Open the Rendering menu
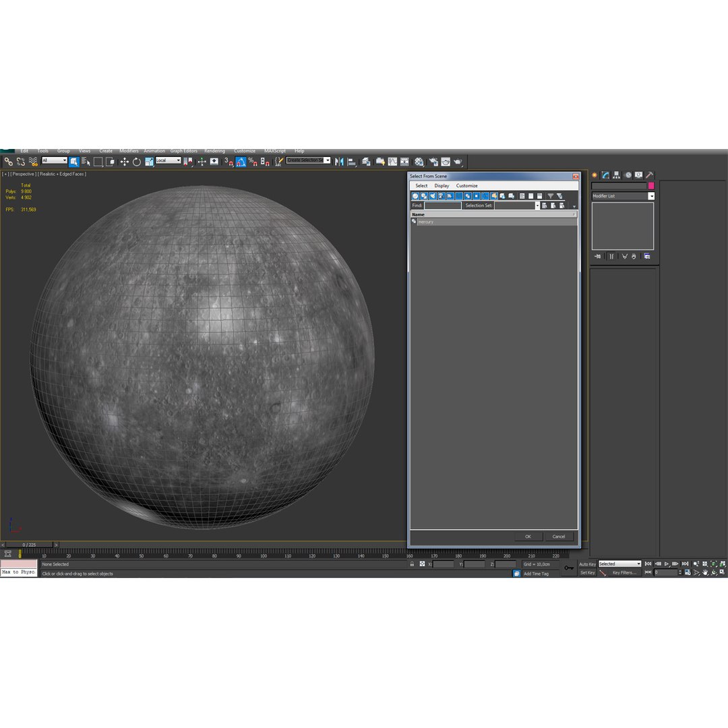Viewport: 728px width, 728px height. tap(214, 151)
